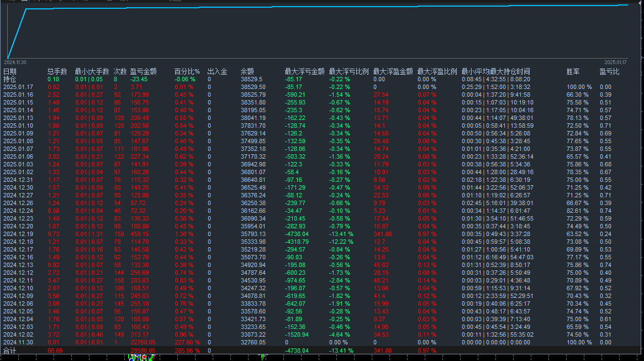Select the 2025.01.06 date row
Viewport: 644px width, 361px height.
pos(18,156)
